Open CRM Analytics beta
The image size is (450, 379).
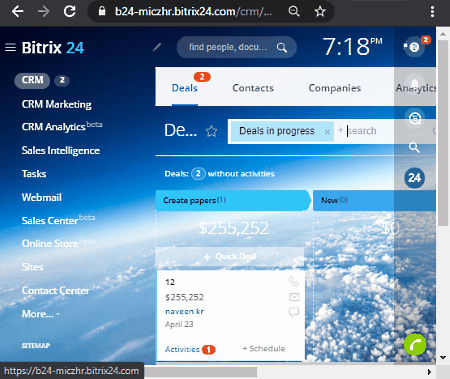[x=62, y=127]
